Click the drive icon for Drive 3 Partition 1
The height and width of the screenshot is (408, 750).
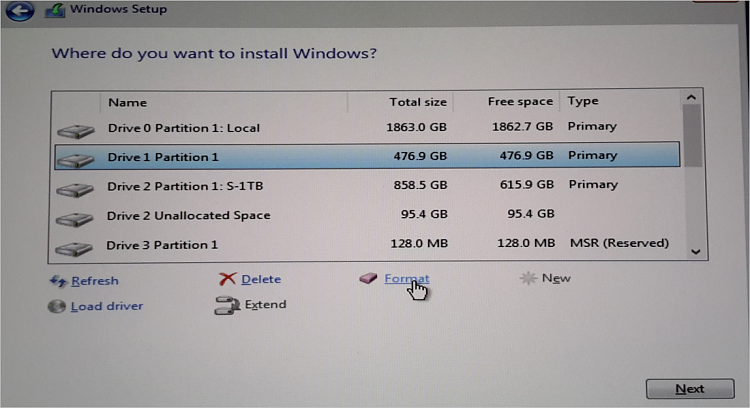(x=73, y=249)
